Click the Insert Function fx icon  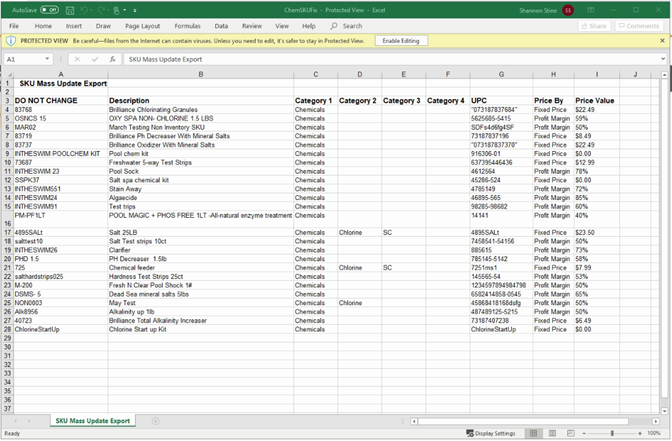tap(112, 59)
